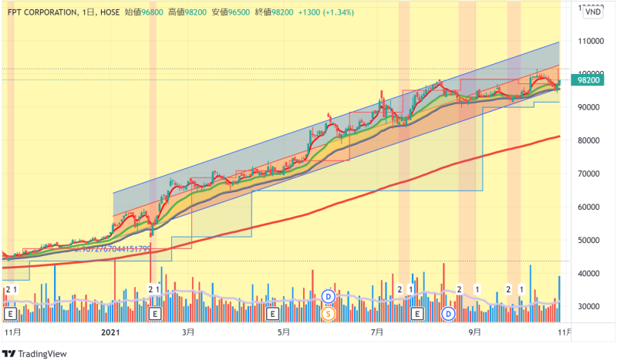Select the FPT CORPORATION symbol title
The height and width of the screenshot is (364, 617).
point(42,12)
